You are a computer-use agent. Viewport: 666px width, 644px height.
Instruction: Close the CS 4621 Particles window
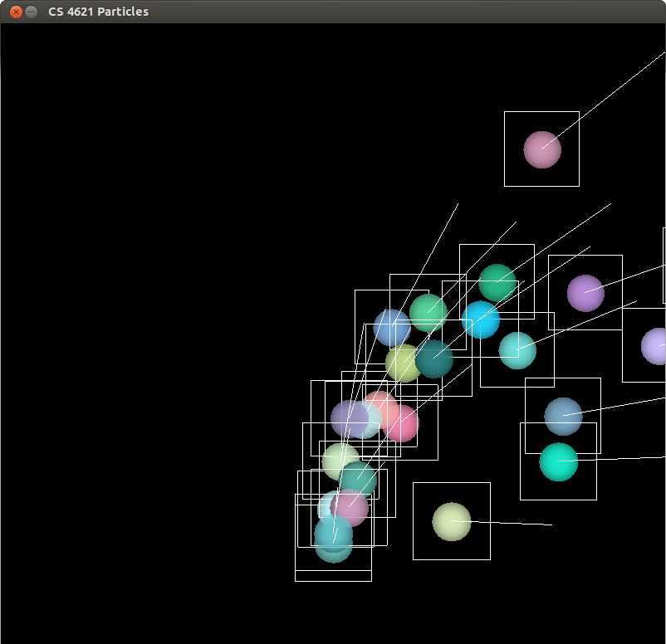click(15, 12)
